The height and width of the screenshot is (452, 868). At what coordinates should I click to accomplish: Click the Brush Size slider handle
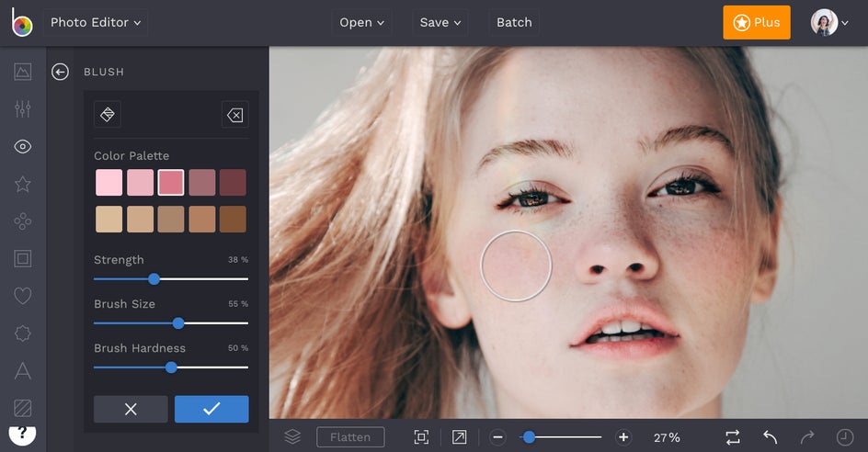point(178,323)
